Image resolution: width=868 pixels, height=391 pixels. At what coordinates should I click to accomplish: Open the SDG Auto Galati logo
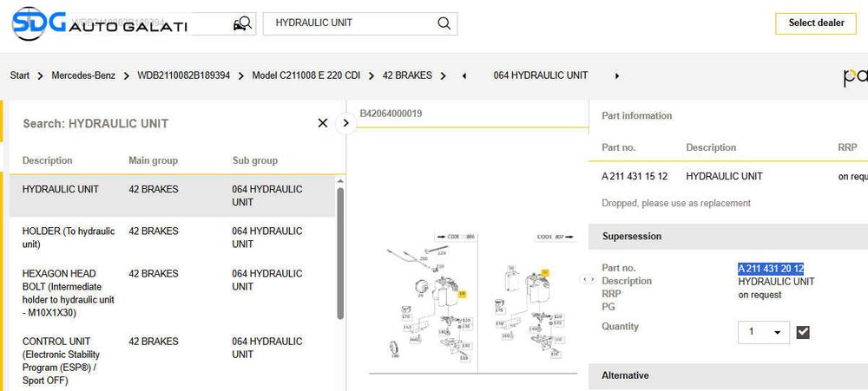click(x=100, y=23)
